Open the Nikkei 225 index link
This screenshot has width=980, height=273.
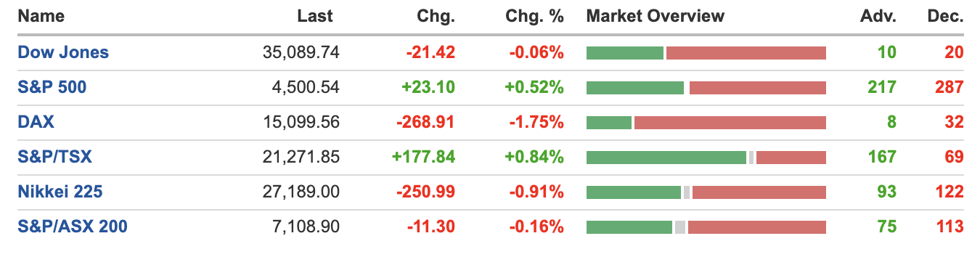(x=60, y=192)
